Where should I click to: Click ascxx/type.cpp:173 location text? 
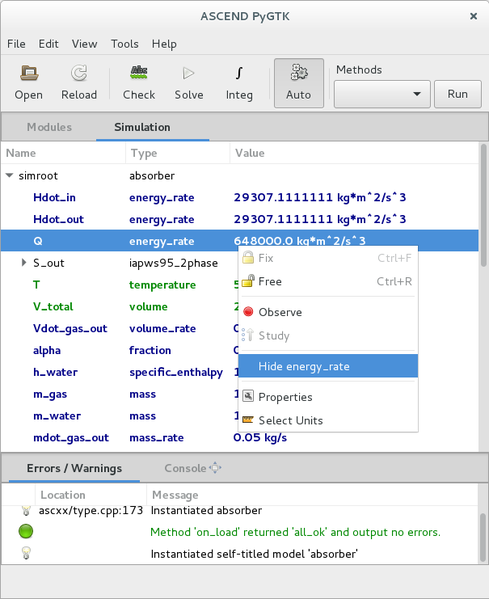tap(91, 510)
